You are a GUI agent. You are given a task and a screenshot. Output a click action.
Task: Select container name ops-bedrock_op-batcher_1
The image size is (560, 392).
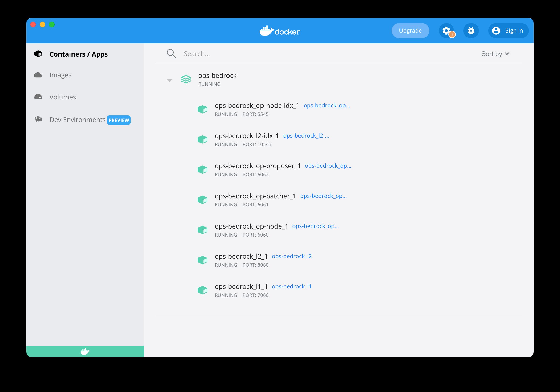(x=255, y=196)
